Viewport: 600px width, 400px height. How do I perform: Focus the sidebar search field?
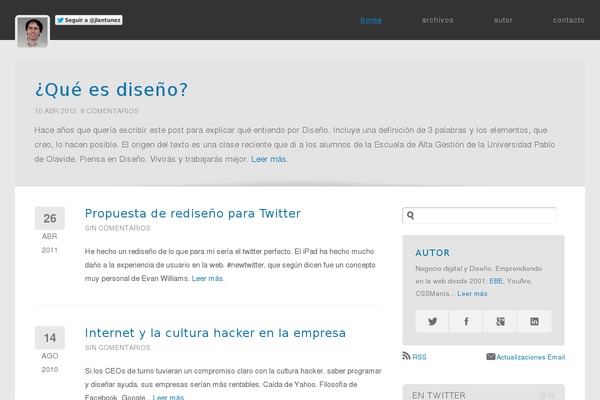[x=479, y=215]
